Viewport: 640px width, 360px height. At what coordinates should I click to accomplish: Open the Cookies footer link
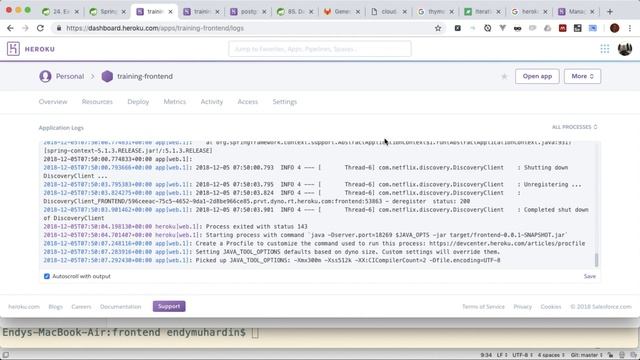click(551, 307)
